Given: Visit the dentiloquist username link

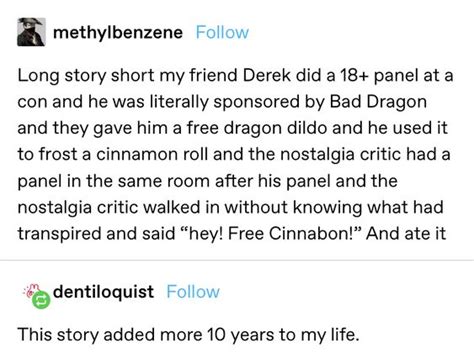Looking at the screenshot, I should 103,292.
